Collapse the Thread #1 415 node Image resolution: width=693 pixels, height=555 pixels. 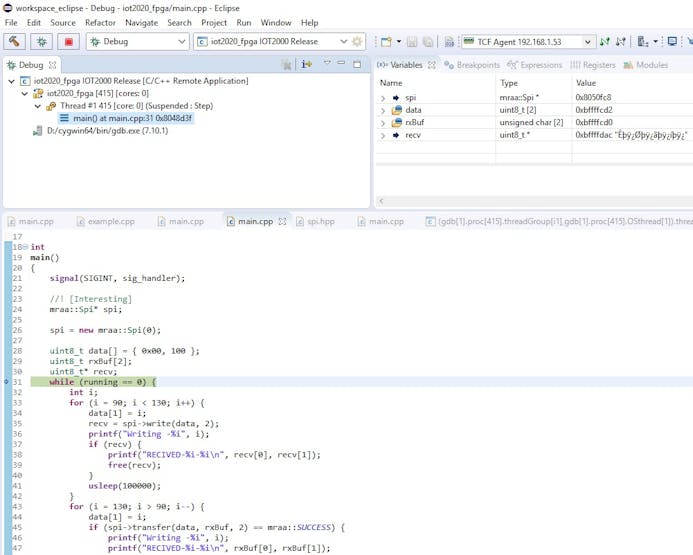tap(38, 106)
